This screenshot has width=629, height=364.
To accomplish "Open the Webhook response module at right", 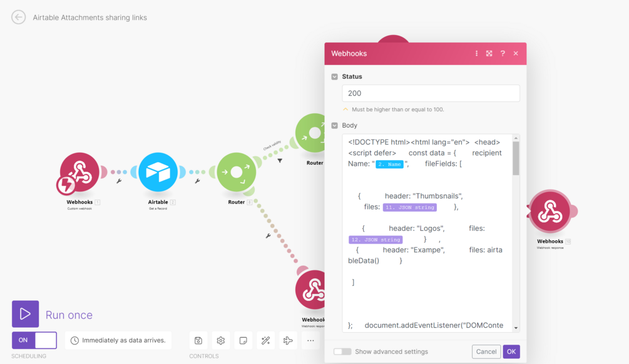I will pos(550,211).
